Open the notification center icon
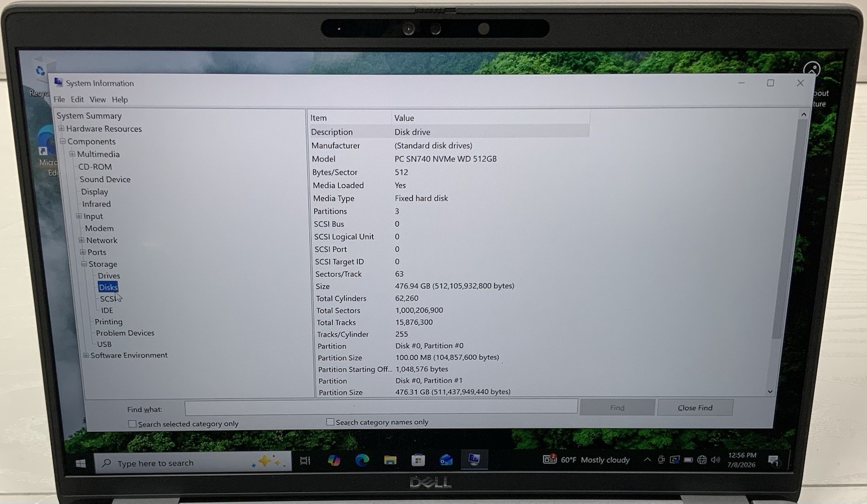 [774, 461]
